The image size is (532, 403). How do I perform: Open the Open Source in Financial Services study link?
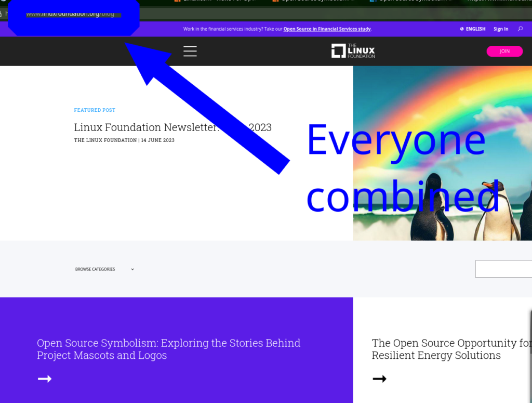click(x=327, y=29)
